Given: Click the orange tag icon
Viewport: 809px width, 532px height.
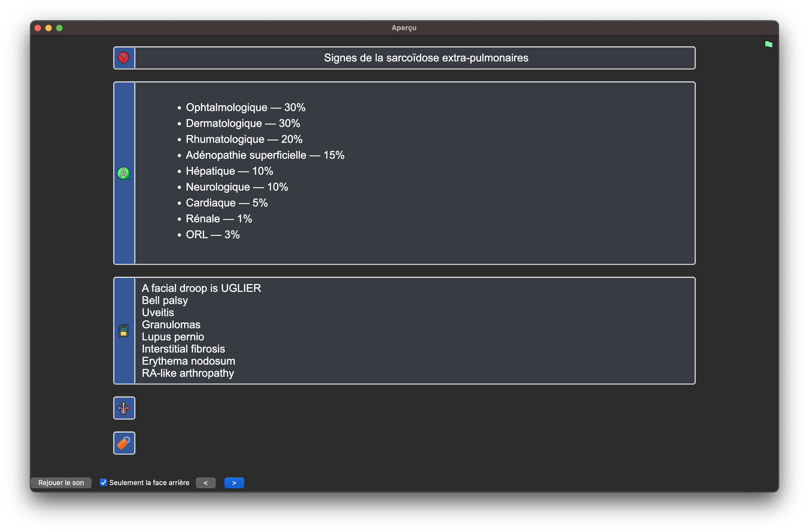Looking at the screenshot, I should click(124, 443).
